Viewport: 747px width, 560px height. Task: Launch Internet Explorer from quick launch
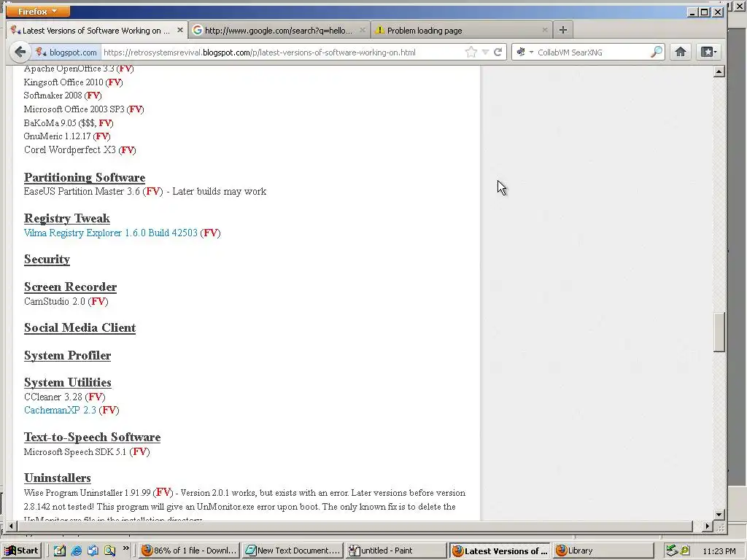coord(76,551)
